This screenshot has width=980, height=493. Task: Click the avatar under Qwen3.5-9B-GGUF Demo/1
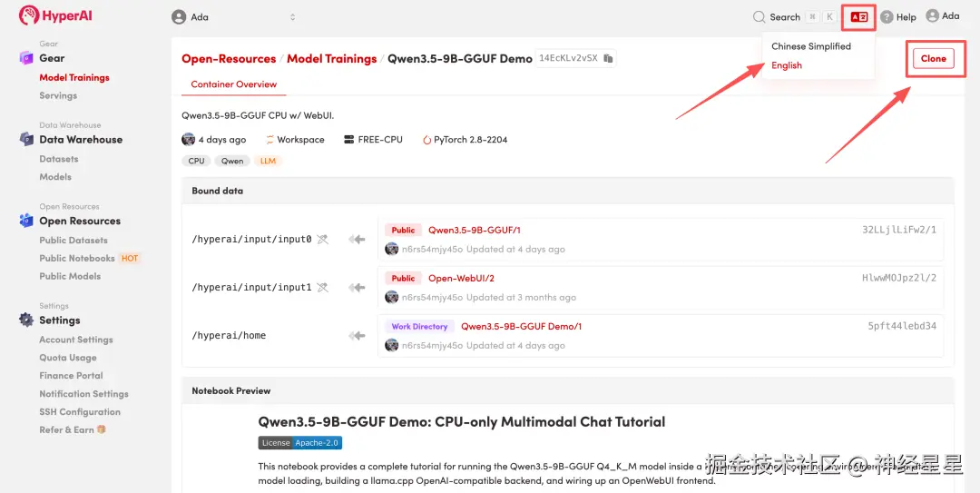click(392, 345)
